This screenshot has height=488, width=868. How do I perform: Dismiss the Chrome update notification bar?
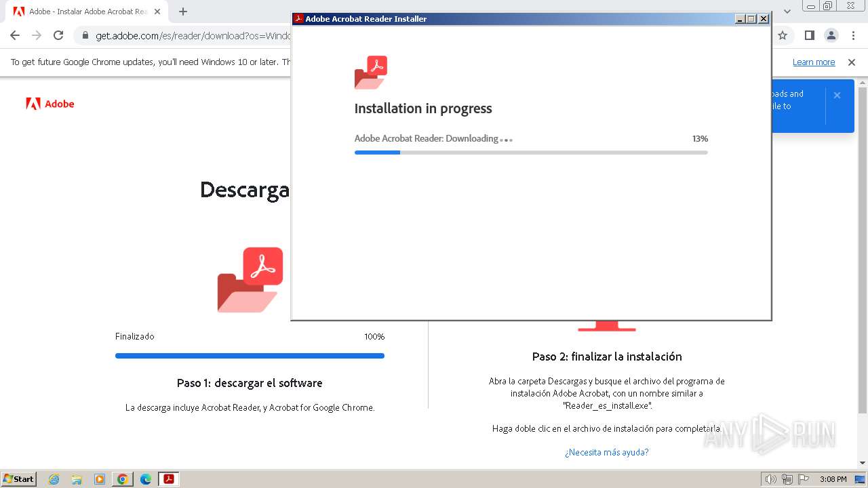tap(852, 62)
